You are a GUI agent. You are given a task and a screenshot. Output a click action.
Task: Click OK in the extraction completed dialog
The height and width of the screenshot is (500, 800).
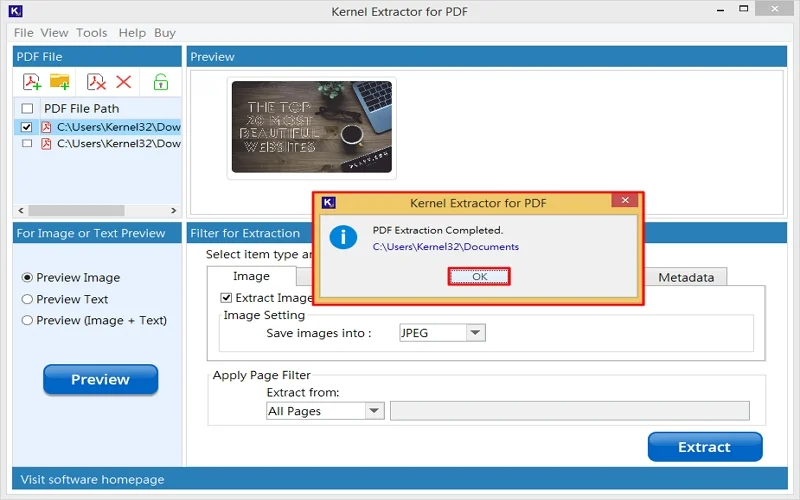479,277
